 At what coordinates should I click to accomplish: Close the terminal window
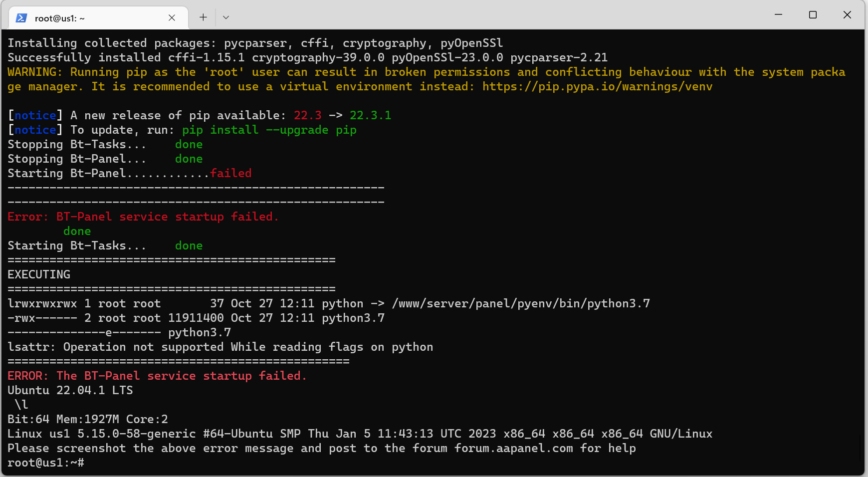(x=847, y=15)
